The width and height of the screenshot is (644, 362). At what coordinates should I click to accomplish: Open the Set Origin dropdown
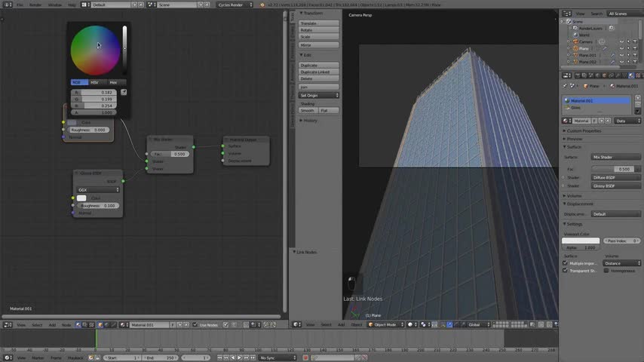coord(319,95)
